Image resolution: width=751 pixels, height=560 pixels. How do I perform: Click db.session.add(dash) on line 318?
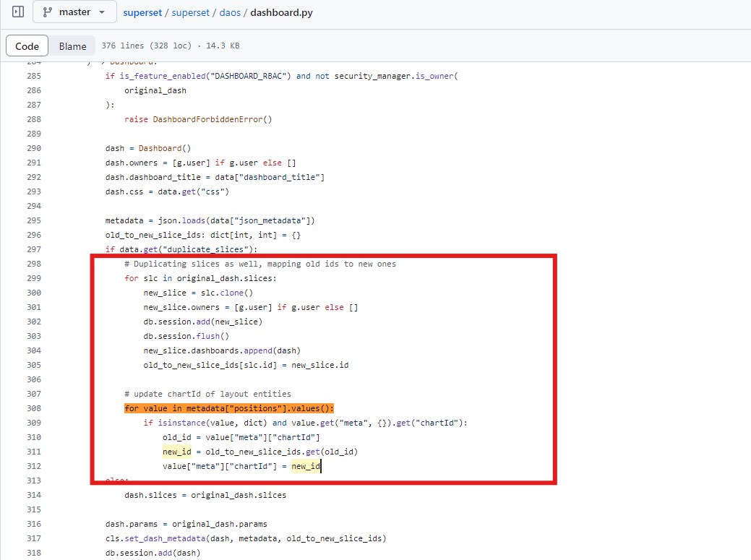coord(153,553)
